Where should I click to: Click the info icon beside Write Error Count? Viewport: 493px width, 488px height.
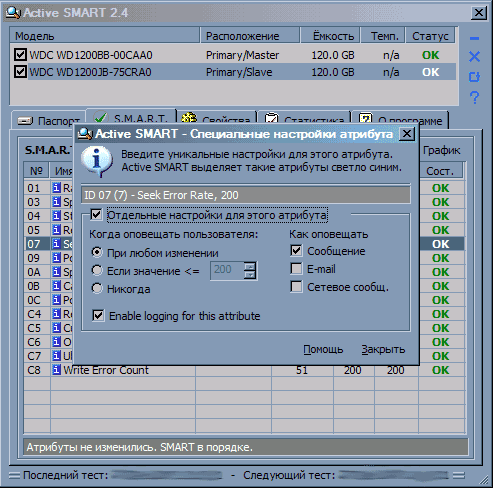pos(56,370)
